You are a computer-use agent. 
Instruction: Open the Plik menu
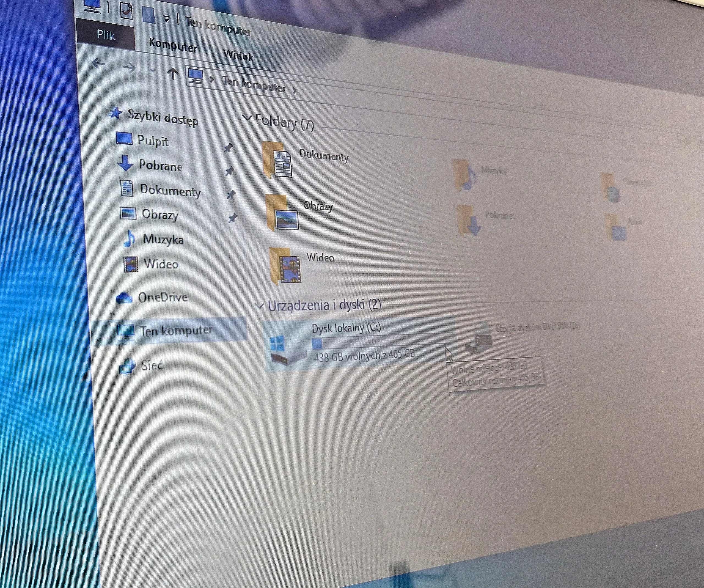point(106,34)
